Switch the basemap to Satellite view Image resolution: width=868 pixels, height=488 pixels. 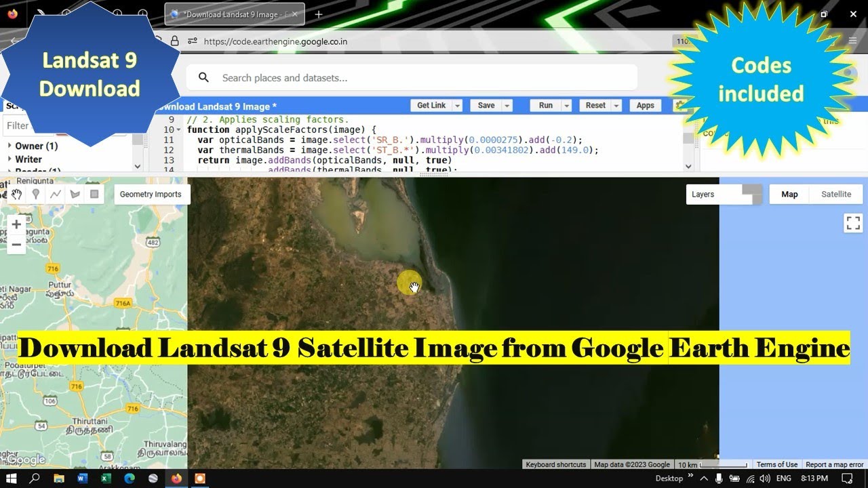tap(836, 194)
